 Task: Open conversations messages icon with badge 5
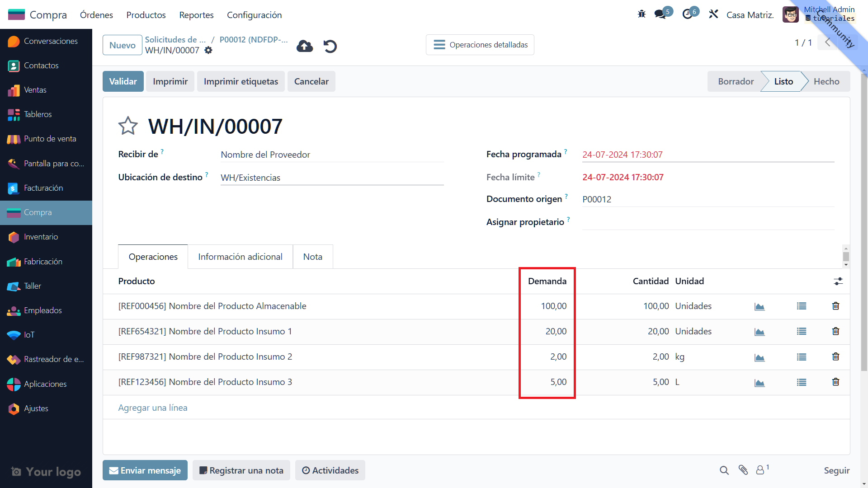[x=660, y=14]
